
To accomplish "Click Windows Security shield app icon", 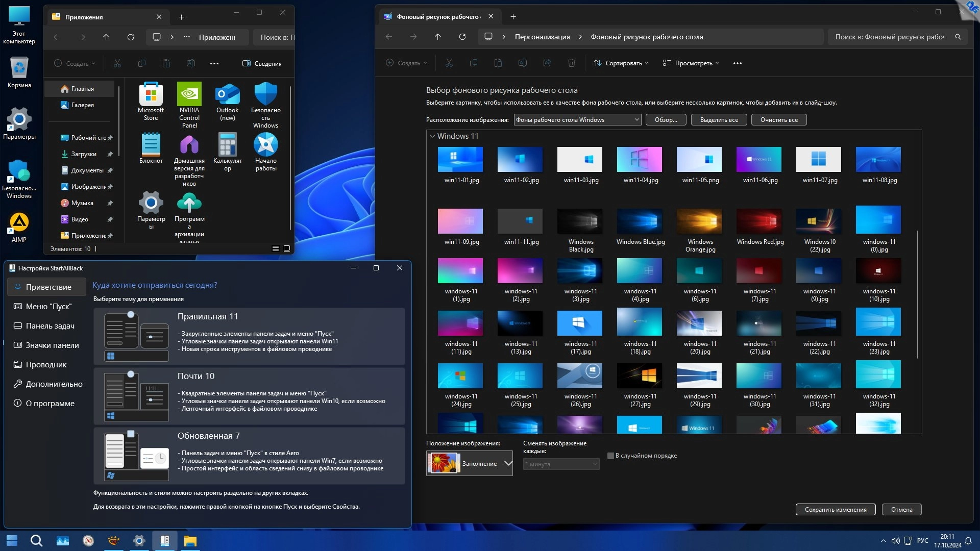I will [265, 95].
